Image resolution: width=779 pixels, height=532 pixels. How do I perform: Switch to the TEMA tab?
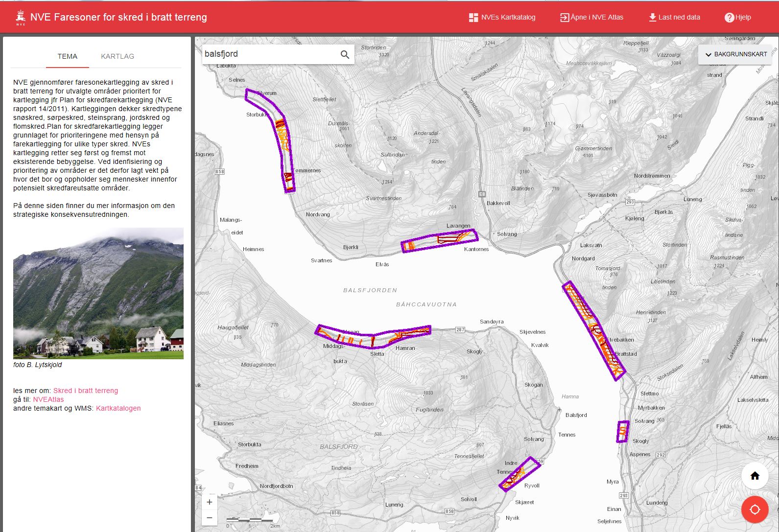click(x=68, y=56)
